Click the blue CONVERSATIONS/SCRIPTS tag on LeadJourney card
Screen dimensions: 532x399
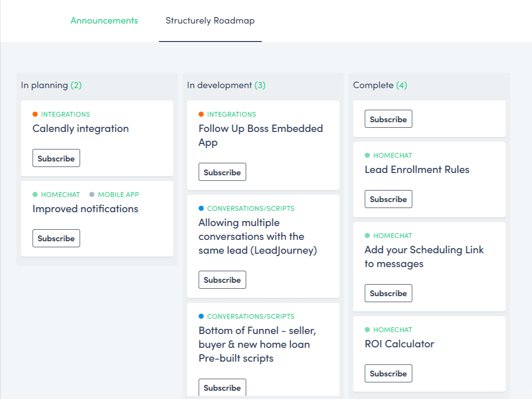[x=250, y=208]
